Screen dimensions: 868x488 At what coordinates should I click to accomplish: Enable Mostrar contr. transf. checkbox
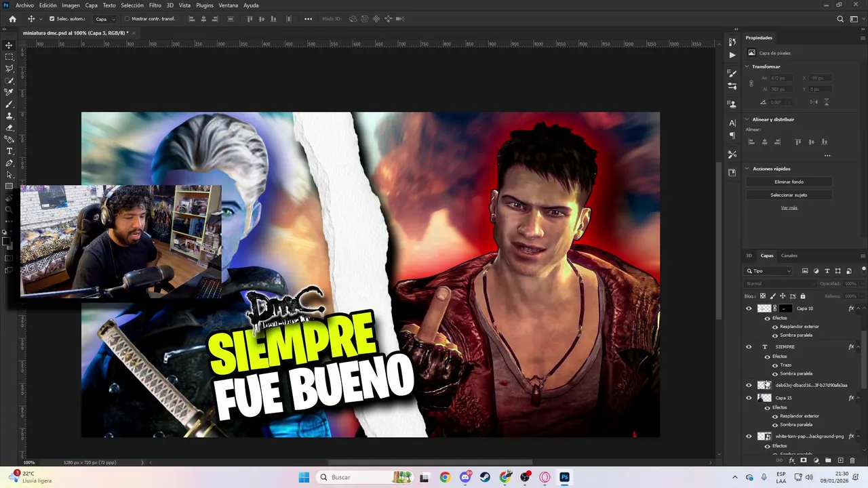[127, 19]
